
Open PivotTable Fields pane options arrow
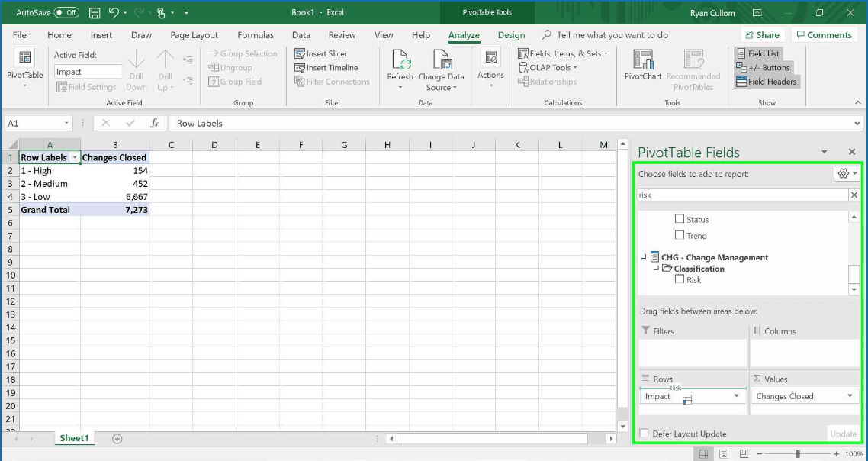825,152
